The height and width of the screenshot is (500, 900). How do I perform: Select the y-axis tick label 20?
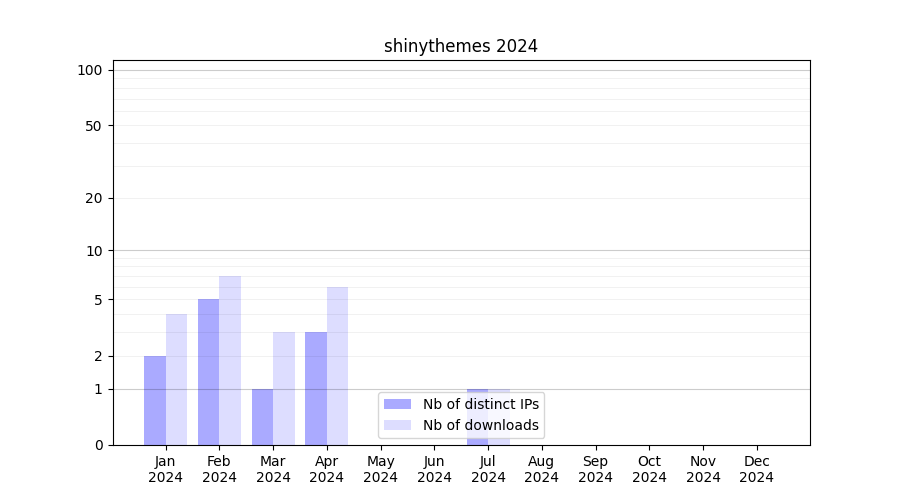coord(94,198)
